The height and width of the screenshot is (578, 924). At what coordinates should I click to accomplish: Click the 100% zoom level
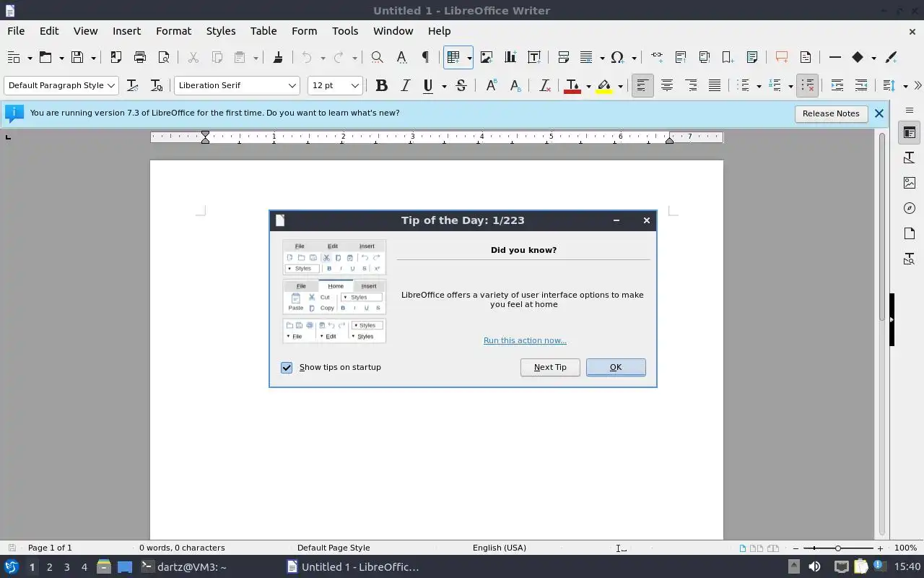coord(905,548)
